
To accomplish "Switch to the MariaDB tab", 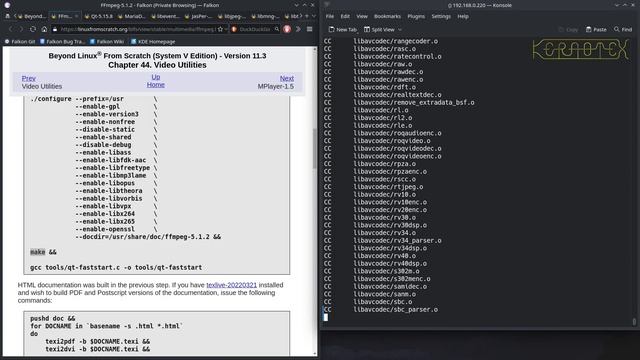I will pyautogui.click(x=131, y=16).
